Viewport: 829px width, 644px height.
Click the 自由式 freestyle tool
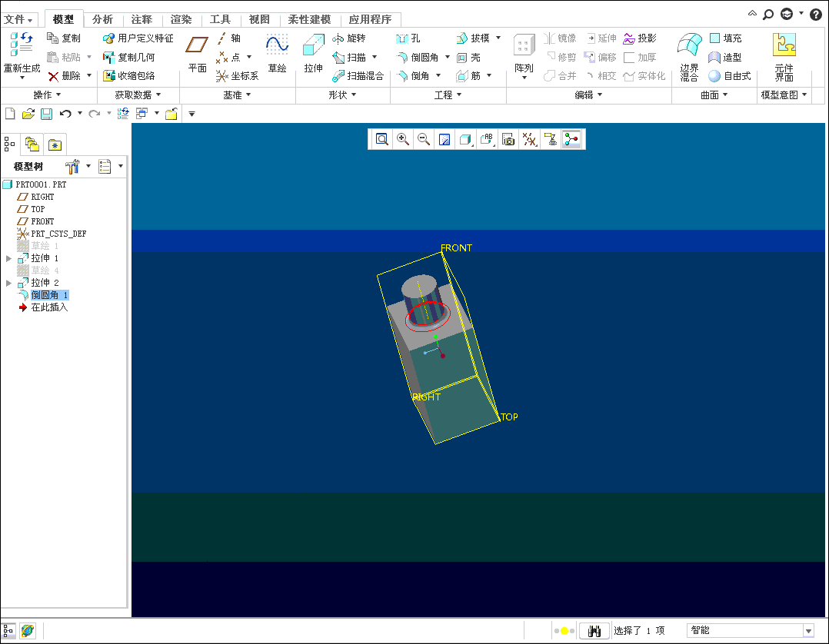click(x=730, y=76)
